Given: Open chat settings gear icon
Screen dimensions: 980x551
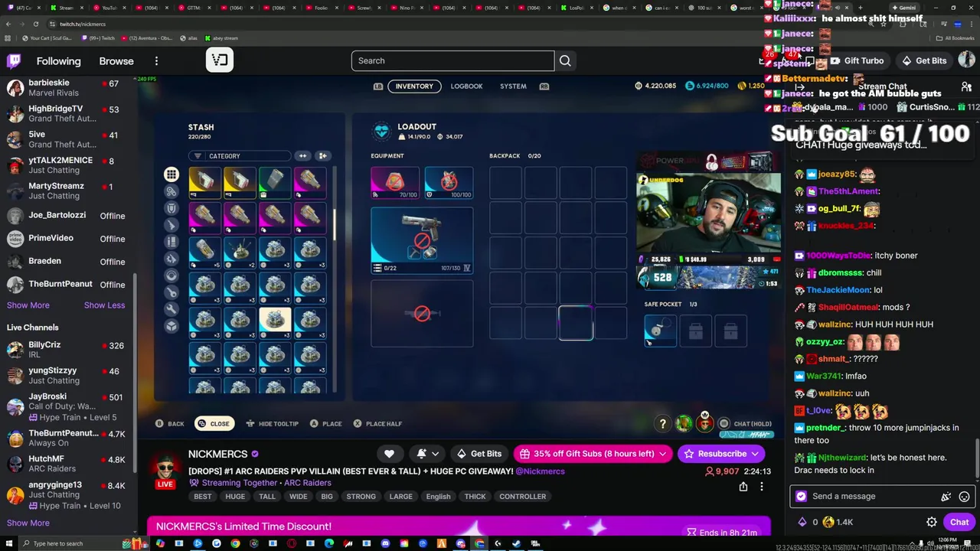Looking at the screenshot, I should 932,522.
